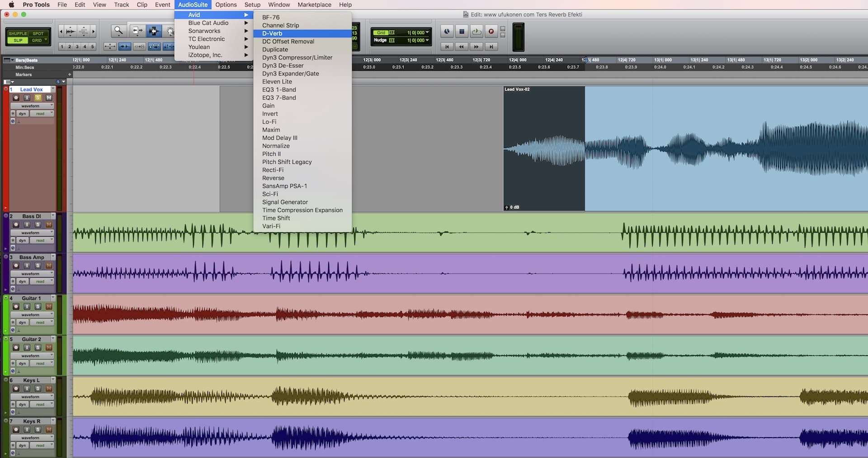This screenshot has height=458, width=868.
Task: Click Return to Zero transport button
Action: coord(447,47)
